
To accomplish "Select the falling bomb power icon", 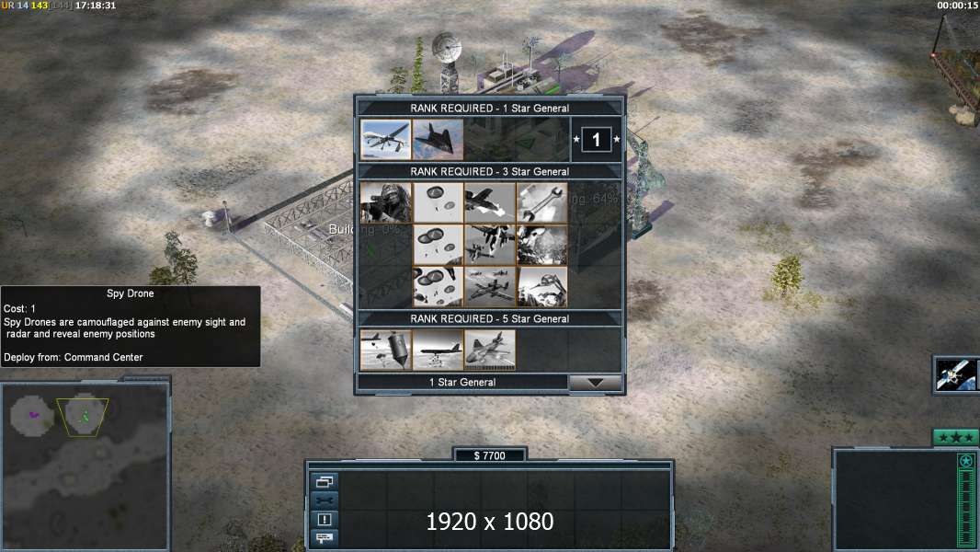I will (x=385, y=351).
